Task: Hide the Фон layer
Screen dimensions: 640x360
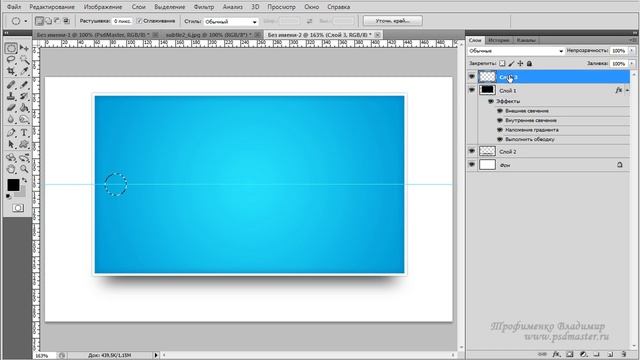Action: (x=472, y=165)
